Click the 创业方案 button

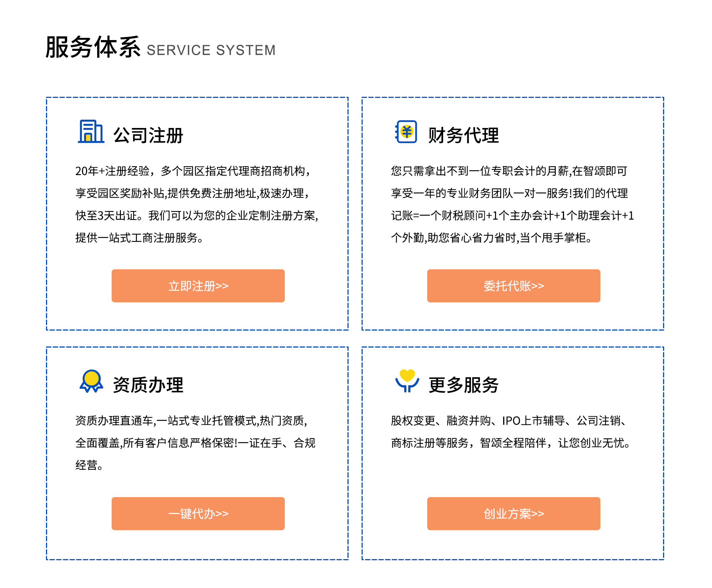coord(514,513)
